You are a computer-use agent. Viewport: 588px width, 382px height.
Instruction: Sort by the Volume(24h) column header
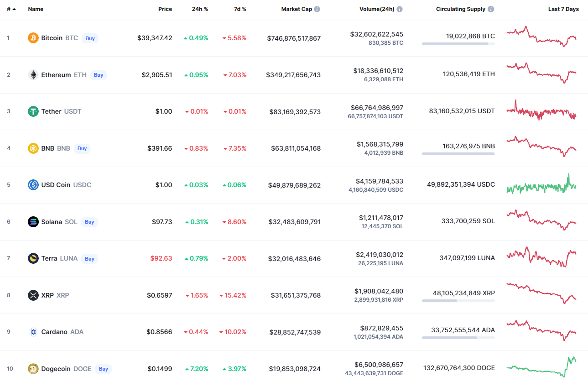(376, 9)
